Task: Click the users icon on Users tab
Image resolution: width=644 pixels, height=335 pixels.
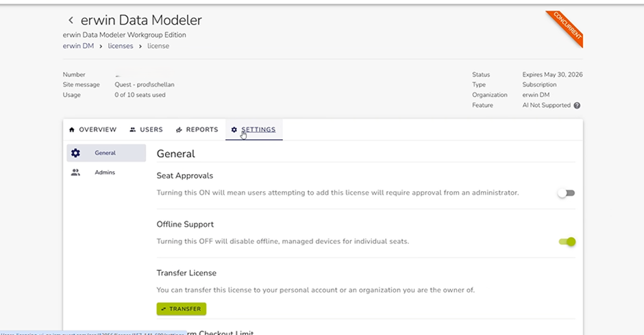Action: coord(133,129)
